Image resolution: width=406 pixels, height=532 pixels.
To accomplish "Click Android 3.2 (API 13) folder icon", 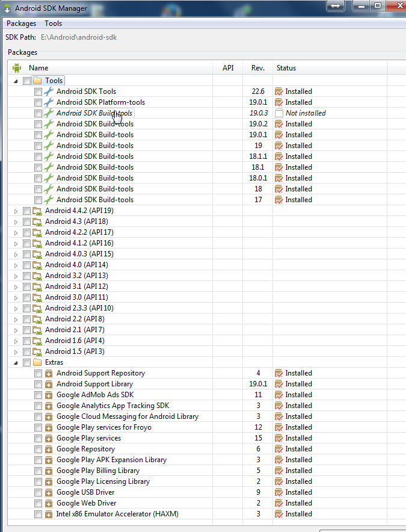I will pyautogui.click(x=37, y=276).
